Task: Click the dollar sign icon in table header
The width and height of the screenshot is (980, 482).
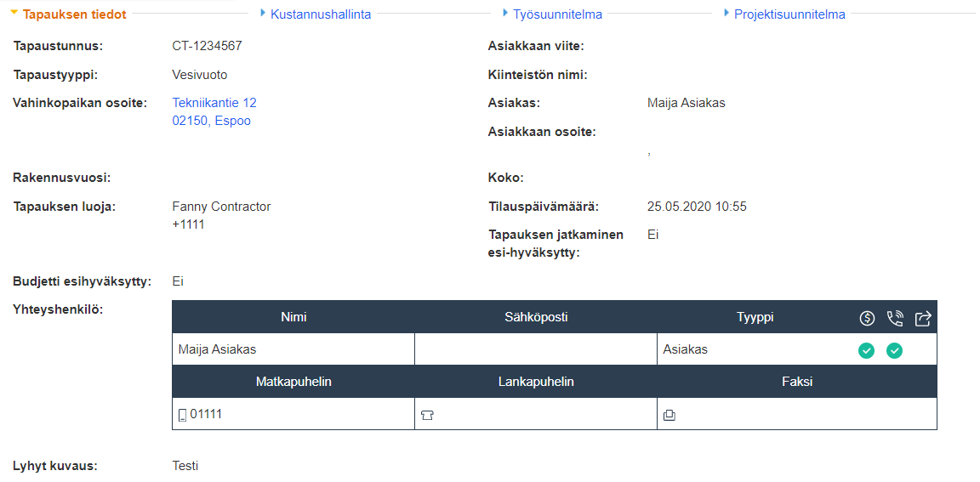Action: point(867,318)
